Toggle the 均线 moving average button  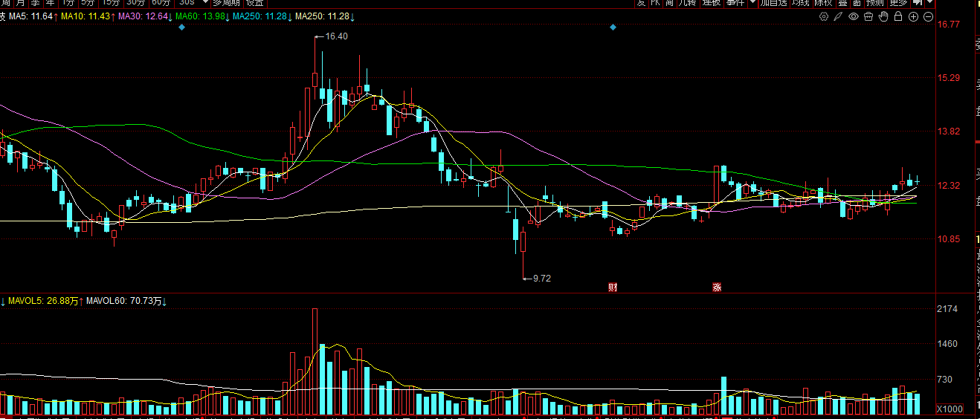tap(800, 3)
